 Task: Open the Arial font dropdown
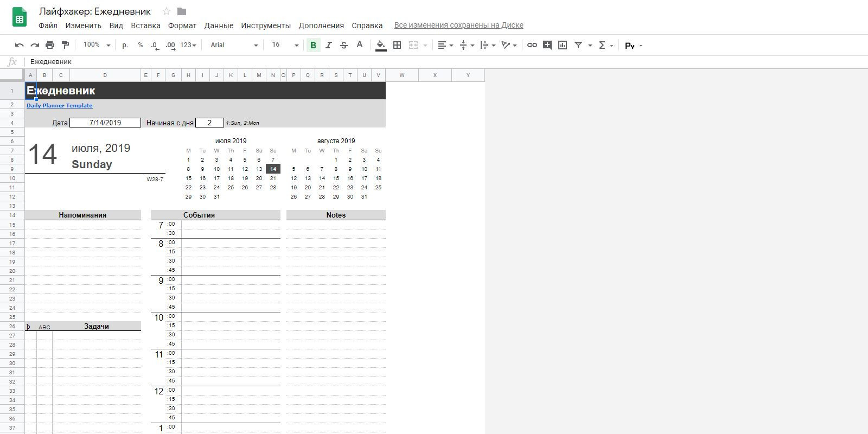(234, 45)
